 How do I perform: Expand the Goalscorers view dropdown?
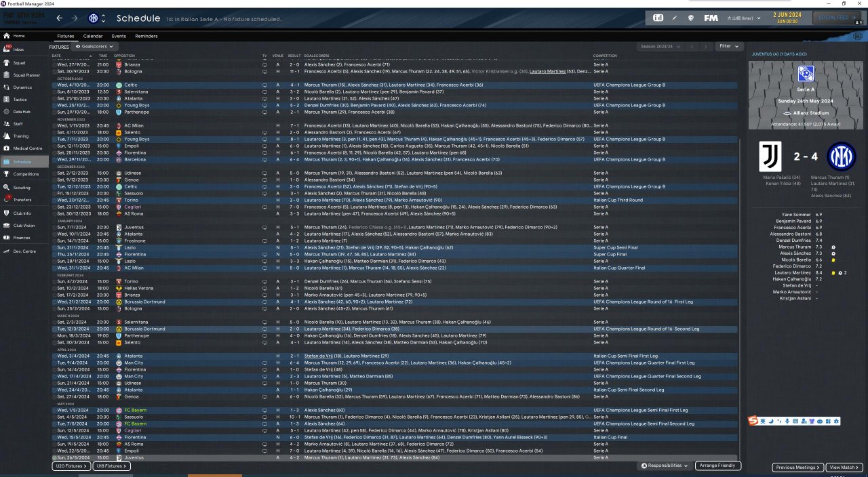click(93, 47)
